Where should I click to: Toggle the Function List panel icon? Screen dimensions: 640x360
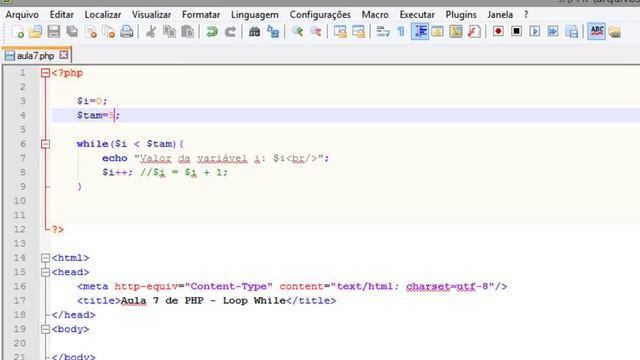point(474,32)
